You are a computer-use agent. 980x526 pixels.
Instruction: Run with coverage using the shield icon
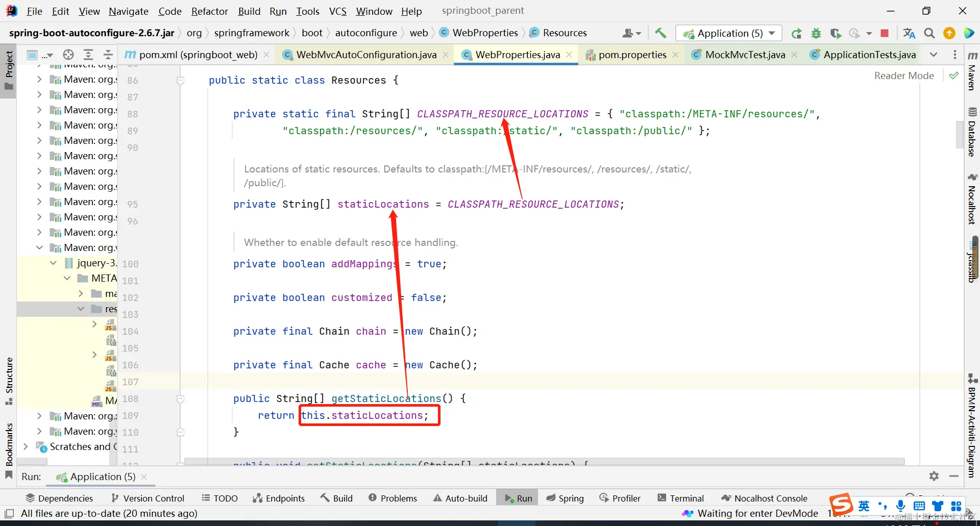(836, 34)
